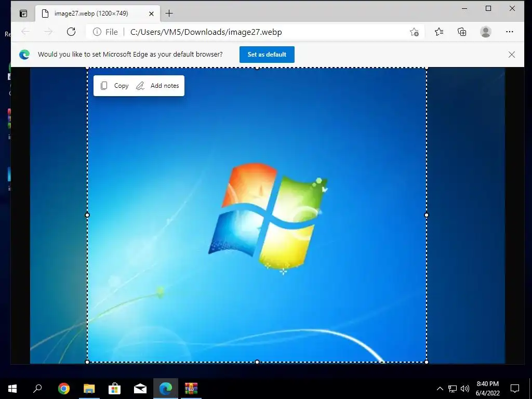Open the Edge tab actions menu icon
532x399 pixels.
(23, 14)
